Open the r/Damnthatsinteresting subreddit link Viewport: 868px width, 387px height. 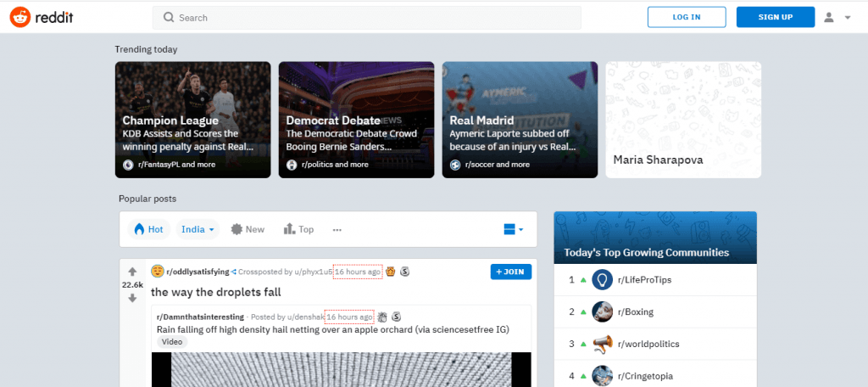pyautogui.click(x=200, y=317)
